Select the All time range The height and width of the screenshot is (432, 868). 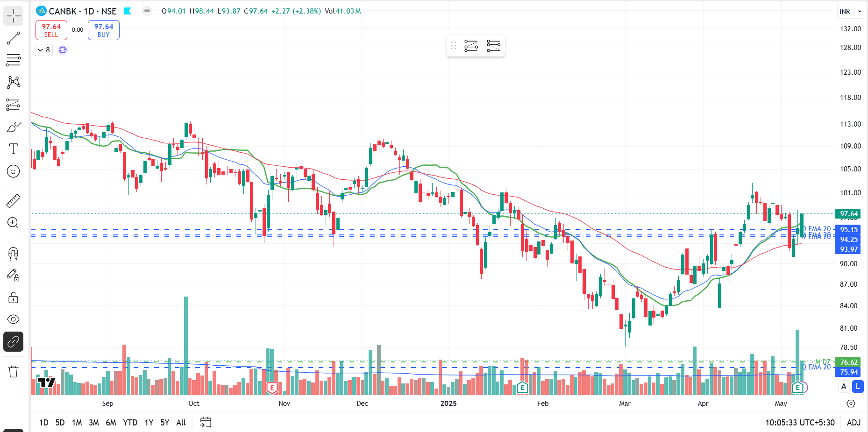181,423
